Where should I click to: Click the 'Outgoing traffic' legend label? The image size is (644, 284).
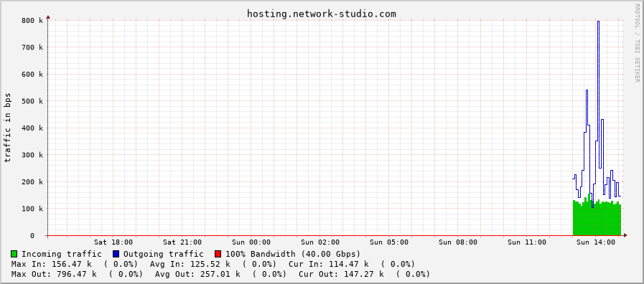[164, 254]
